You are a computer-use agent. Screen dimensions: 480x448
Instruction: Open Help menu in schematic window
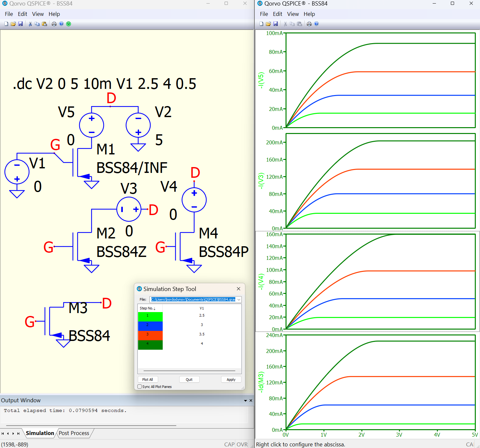[54, 14]
